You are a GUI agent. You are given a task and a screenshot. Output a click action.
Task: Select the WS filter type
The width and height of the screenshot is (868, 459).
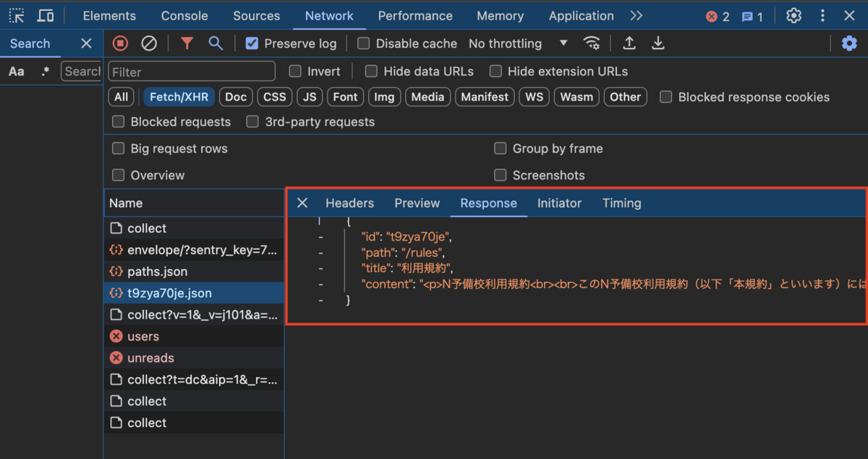[534, 97]
